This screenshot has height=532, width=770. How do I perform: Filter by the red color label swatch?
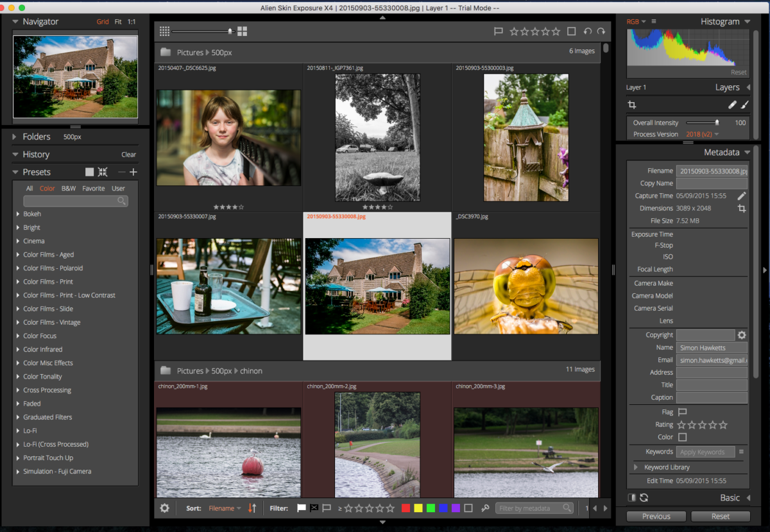[406, 508]
